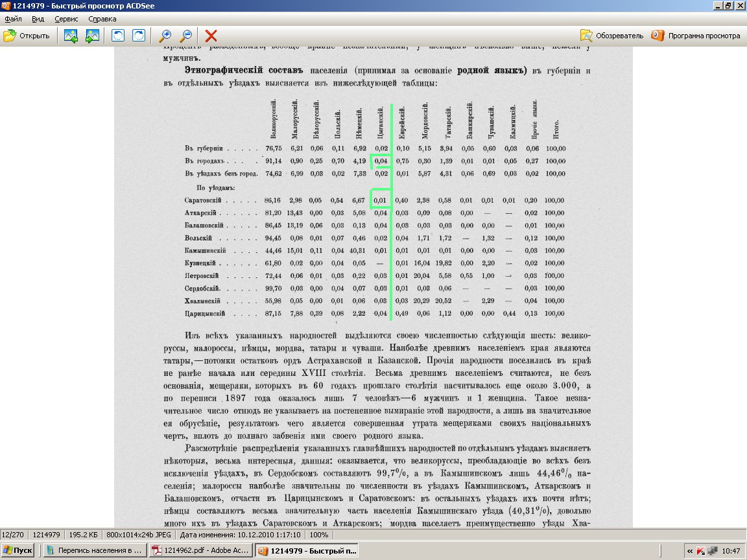Viewport: 747px width, 560px height.
Task: Click the Въ городахъ row label
Action: pos(204,161)
